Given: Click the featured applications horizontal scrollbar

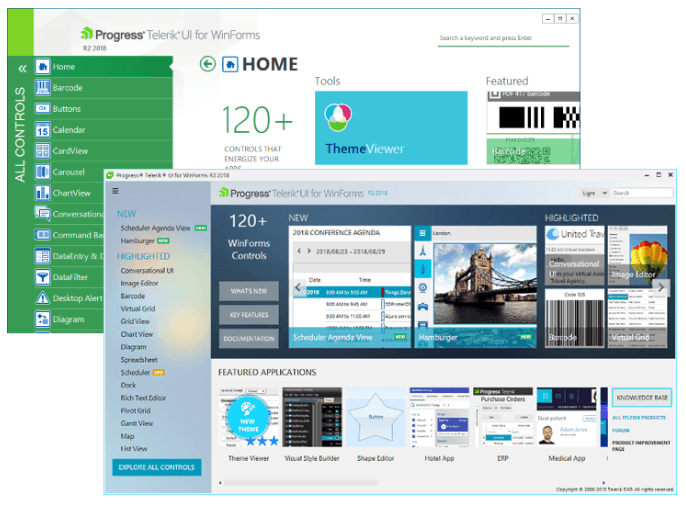Looking at the screenshot, I should [301, 483].
